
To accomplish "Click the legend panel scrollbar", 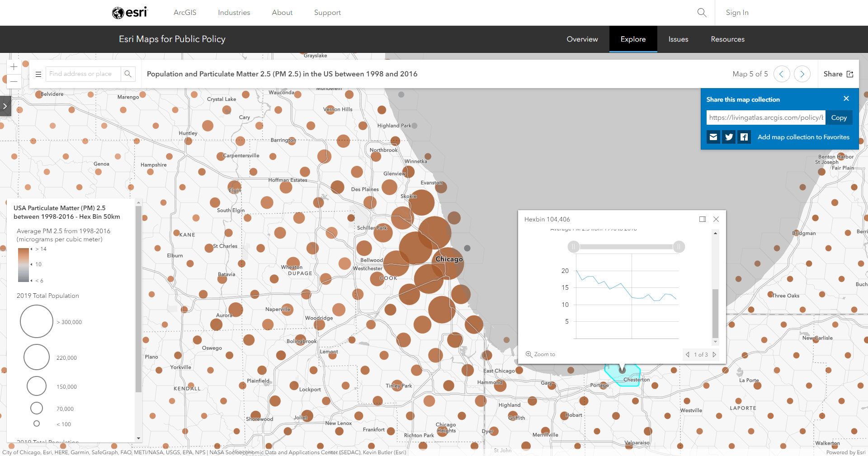I will 138,298.
